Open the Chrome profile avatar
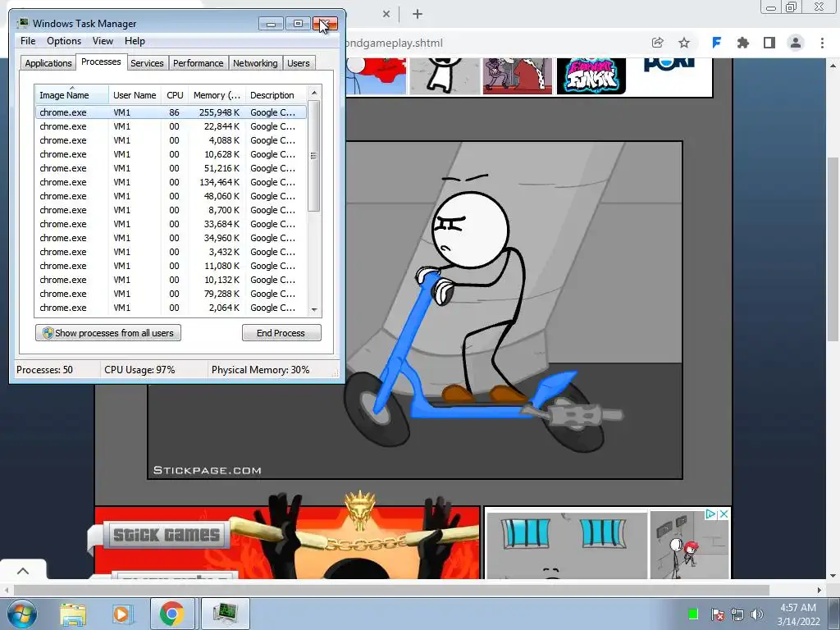This screenshot has width=840, height=630. click(x=796, y=43)
